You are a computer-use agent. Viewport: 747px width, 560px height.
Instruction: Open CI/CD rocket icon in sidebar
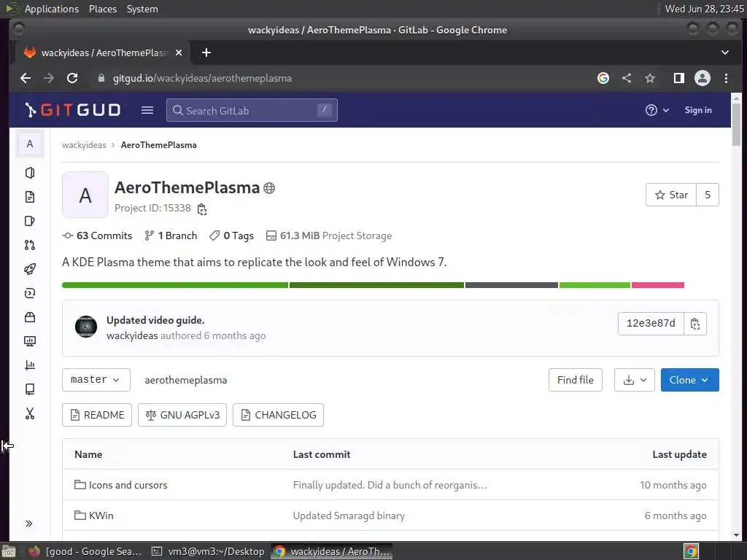[x=30, y=269]
